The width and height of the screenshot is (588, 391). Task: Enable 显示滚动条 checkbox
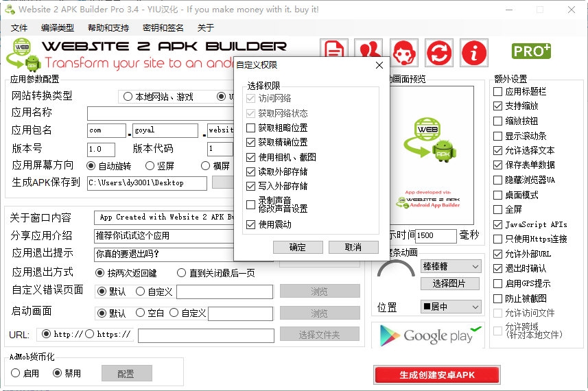coord(497,136)
